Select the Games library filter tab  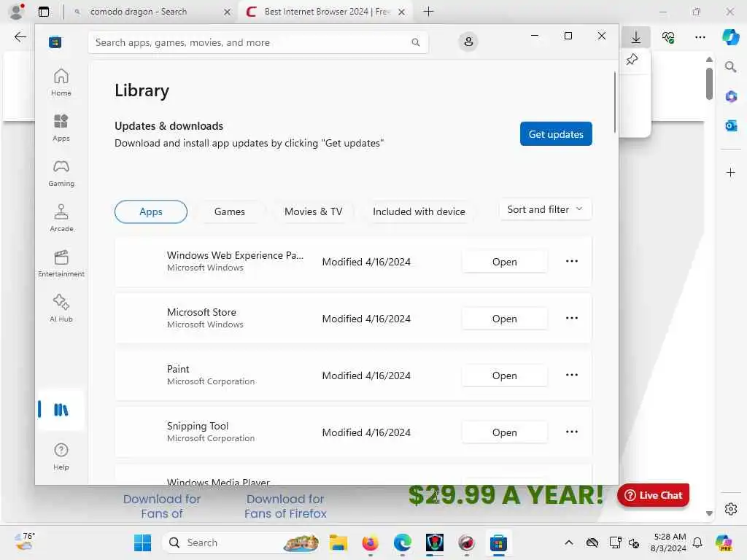point(230,212)
